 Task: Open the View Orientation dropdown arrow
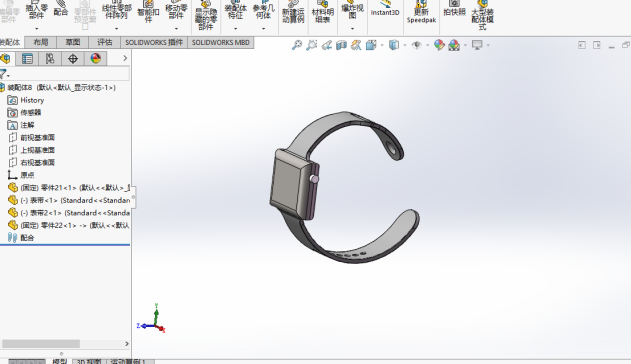382,45
